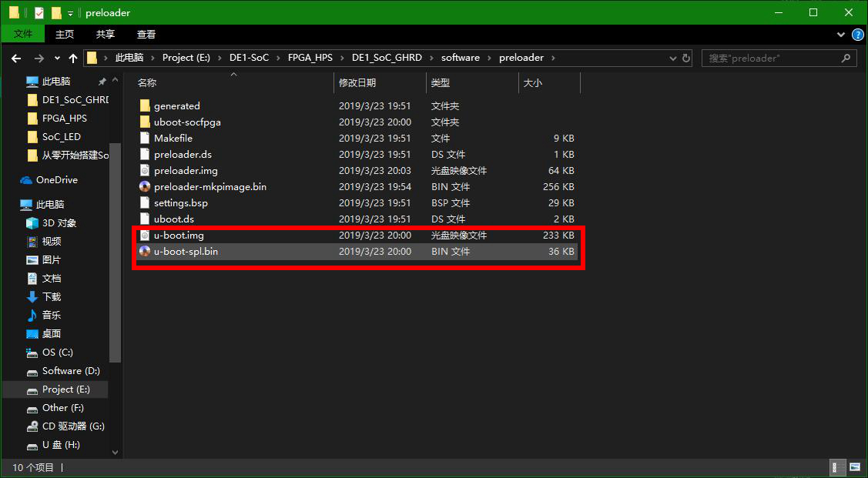The image size is (868, 478).
Task: Refresh the preloader folder view
Action: (686, 58)
